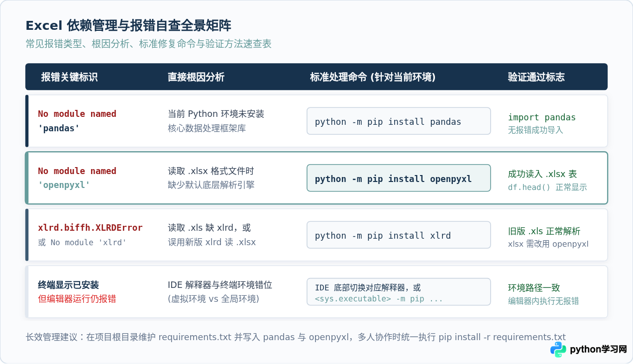Click the (虚拟环境 vs 全局环境) text
The height and width of the screenshot is (364, 633).
[213, 299]
